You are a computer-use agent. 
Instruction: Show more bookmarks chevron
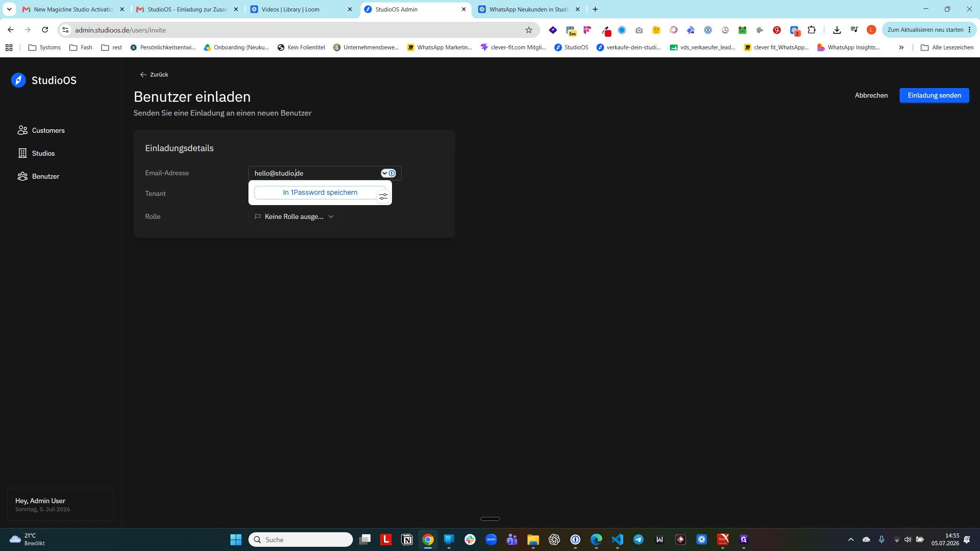[x=901, y=47]
